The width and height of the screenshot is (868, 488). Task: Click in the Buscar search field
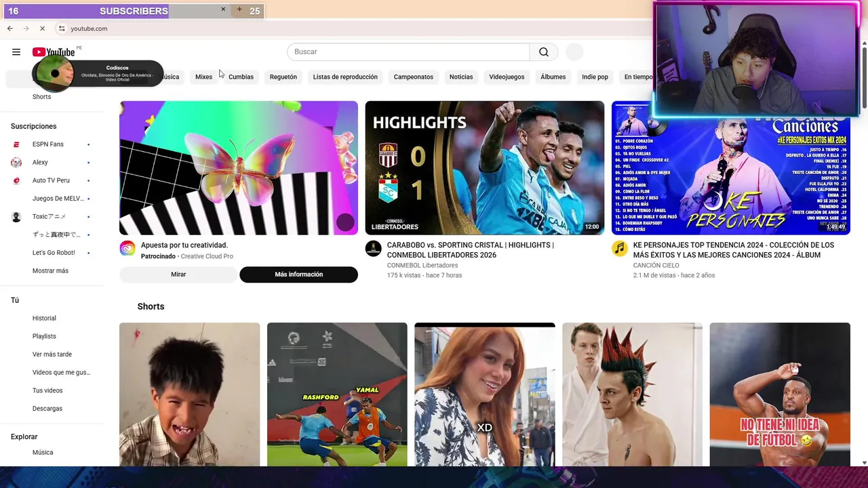pos(408,52)
